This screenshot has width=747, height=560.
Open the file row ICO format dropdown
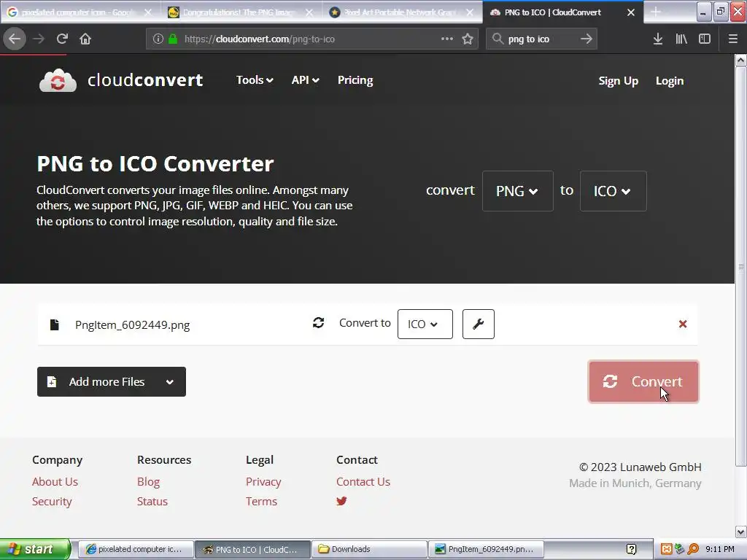click(425, 324)
